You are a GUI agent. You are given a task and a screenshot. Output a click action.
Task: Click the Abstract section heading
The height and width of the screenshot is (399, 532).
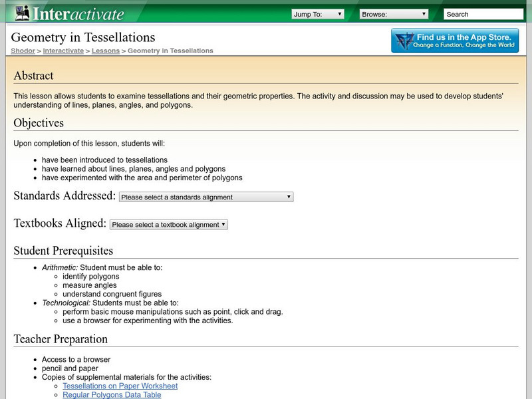coord(34,76)
